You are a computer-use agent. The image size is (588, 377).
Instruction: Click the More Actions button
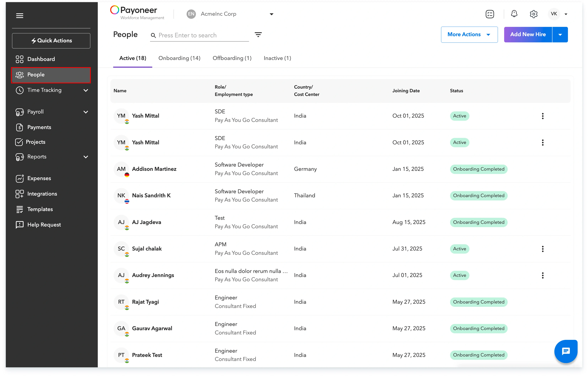(x=469, y=35)
